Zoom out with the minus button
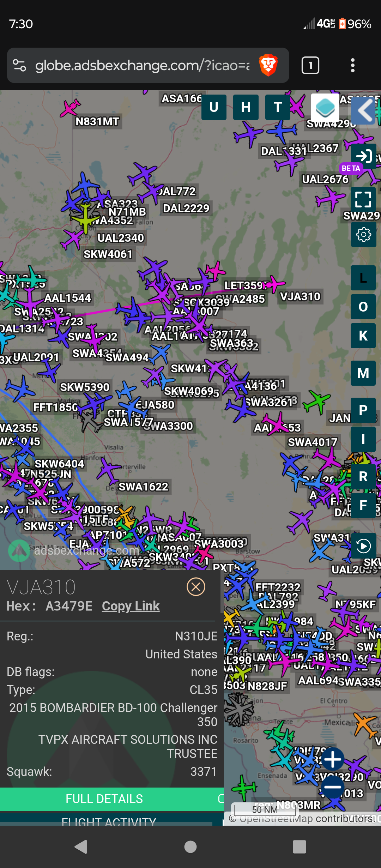381x868 pixels. click(x=332, y=787)
